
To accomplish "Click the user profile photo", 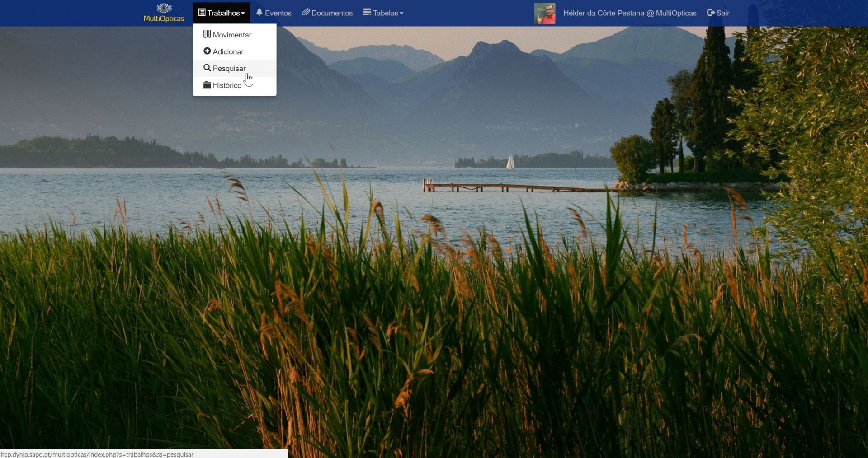I will point(545,13).
